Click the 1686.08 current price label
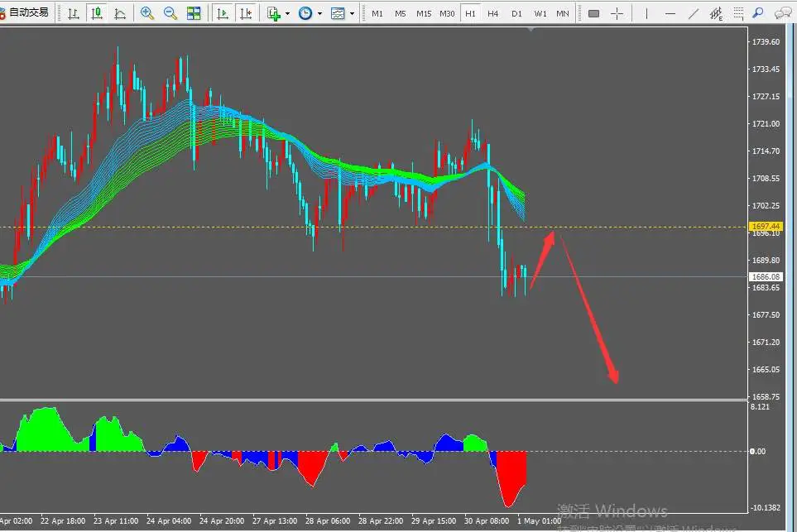 pos(766,277)
